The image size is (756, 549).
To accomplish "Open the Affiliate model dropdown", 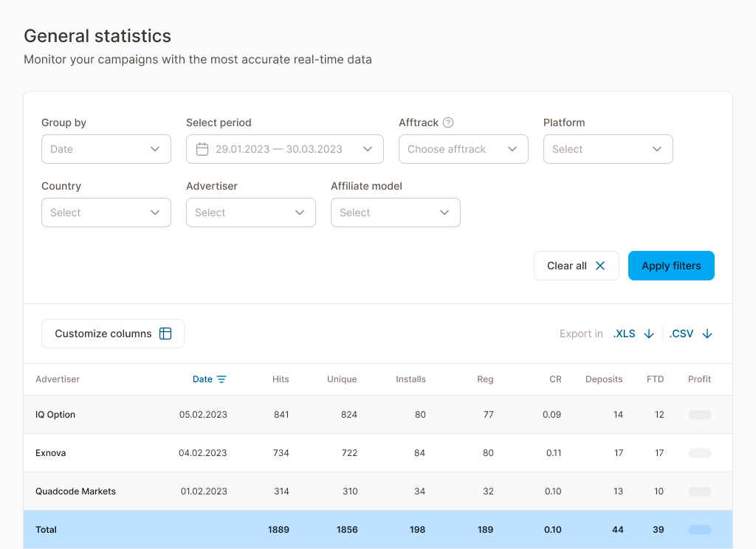I will pyautogui.click(x=395, y=213).
